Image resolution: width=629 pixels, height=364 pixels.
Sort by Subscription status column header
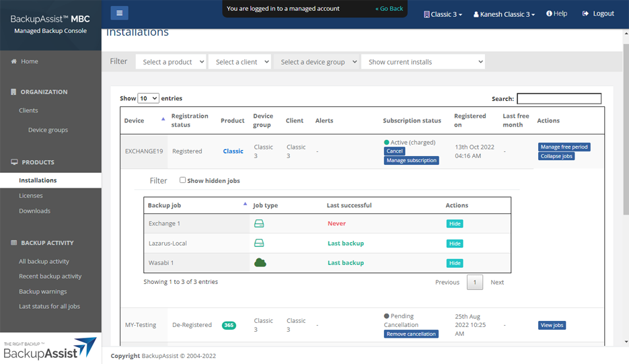coord(412,120)
